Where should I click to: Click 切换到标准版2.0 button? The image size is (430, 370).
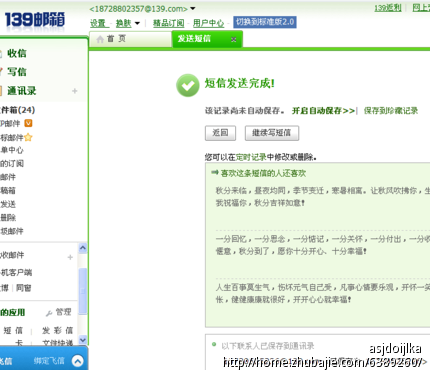point(265,22)
